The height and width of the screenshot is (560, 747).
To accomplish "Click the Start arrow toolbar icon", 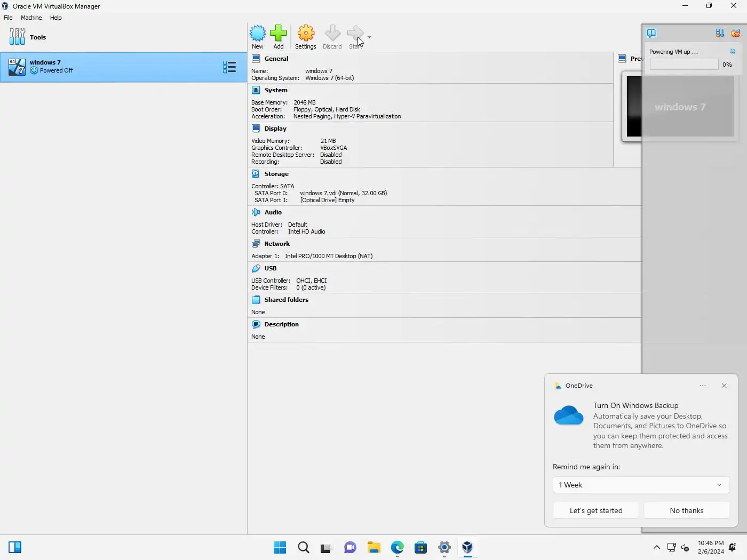I will (355, 33).
